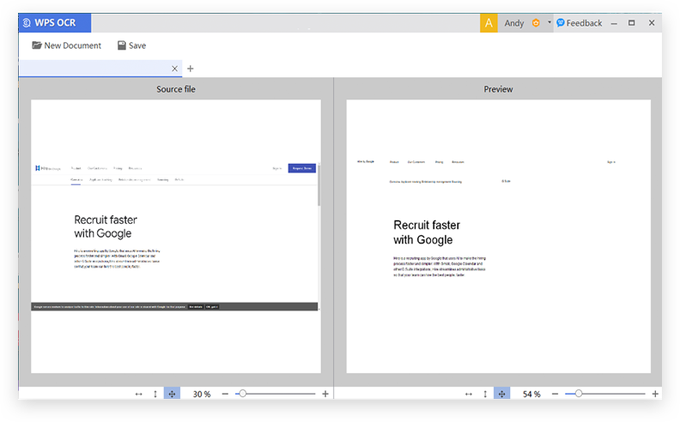This screenshot has height=422, width=680.
Task: Click the blue button in source page
Action: coord(302,168)
